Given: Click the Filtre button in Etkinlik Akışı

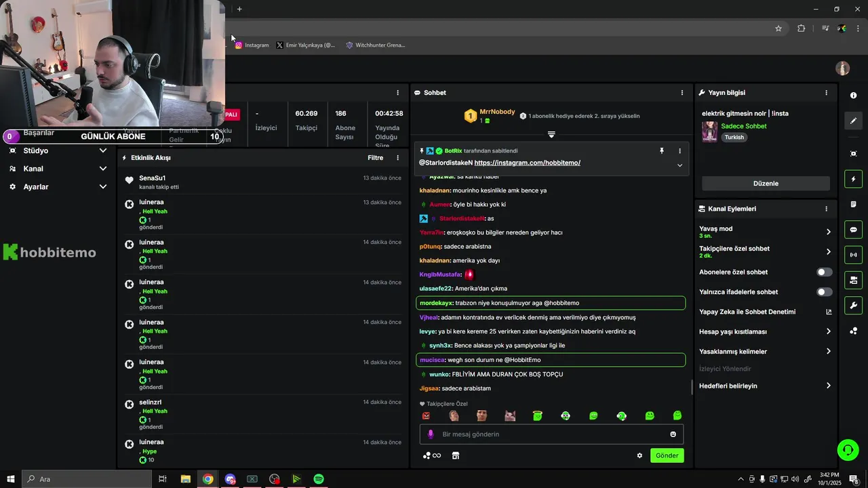Looking at the screenshot, I should (x=375, y=158).
